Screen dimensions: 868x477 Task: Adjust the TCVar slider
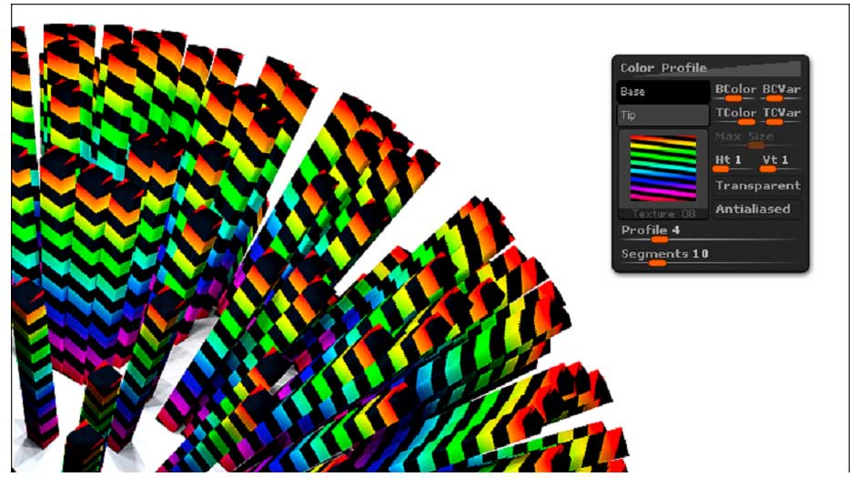781,116
